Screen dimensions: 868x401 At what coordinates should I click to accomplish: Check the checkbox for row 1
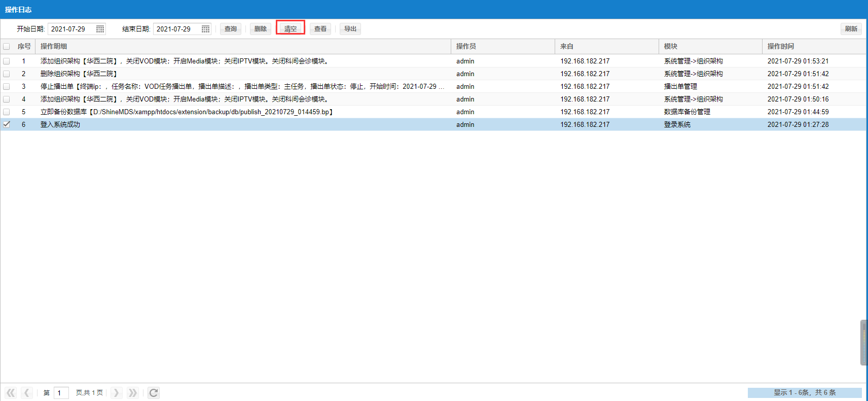[x=7, y=61]
